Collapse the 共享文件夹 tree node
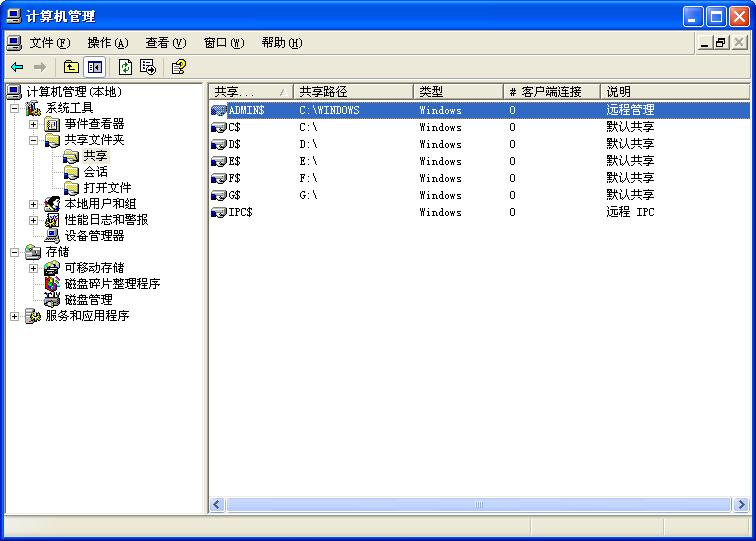756x541 pixels. [x=33, y=140]
